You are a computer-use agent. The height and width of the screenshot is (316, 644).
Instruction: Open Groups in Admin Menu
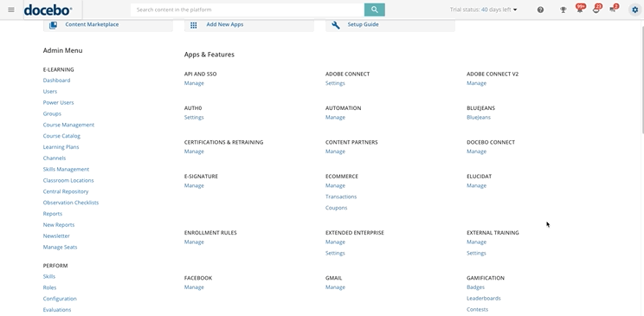click(x=52, y=113)
